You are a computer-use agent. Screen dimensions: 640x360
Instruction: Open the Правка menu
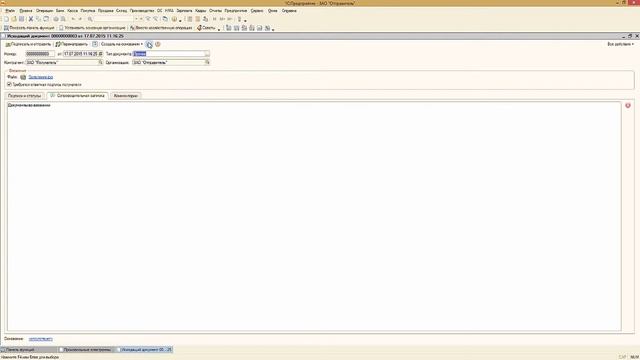(26, 11)
